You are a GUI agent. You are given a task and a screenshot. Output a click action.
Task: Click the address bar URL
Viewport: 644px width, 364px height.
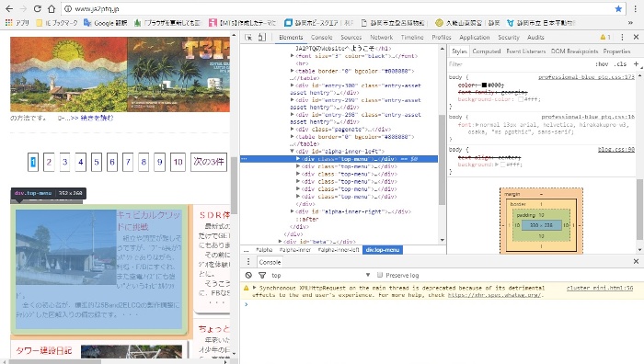97,8
